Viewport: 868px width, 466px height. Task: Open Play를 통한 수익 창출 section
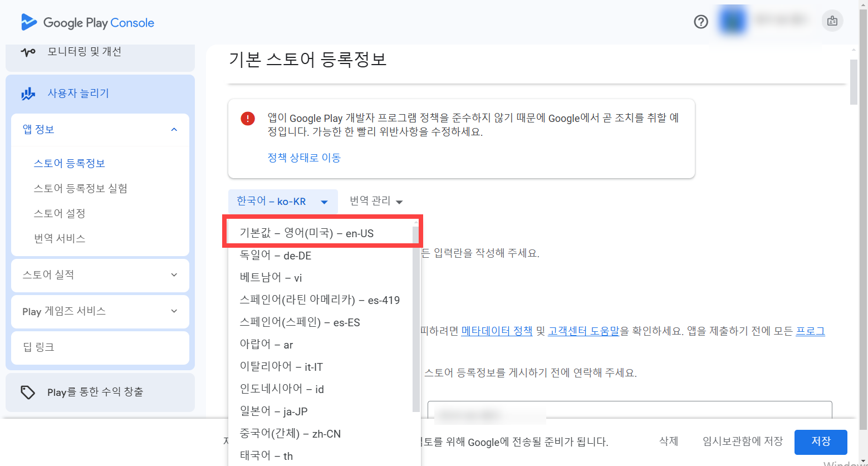(100, 392)
